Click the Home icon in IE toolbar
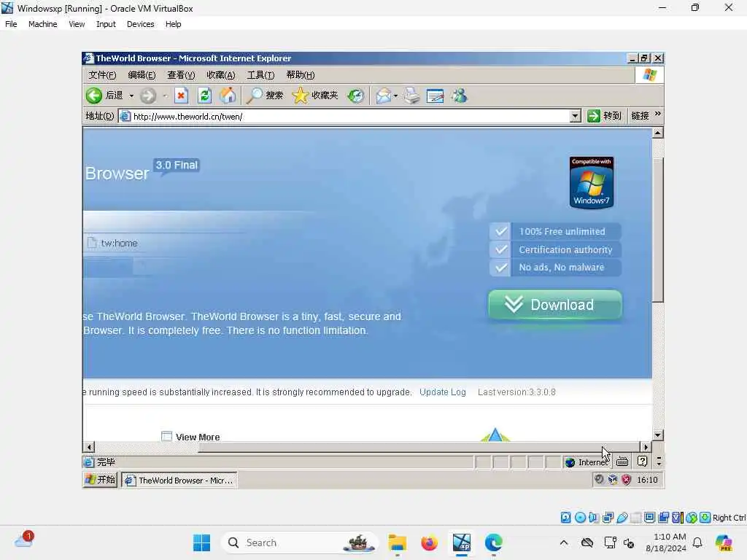Viewport: 747px width, 560px height. tap(228, 96)
